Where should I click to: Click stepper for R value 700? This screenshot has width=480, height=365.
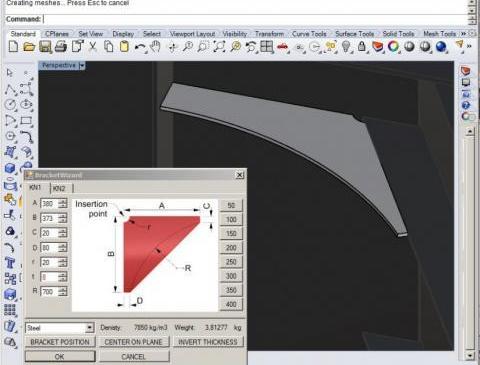tap(63, 292)
